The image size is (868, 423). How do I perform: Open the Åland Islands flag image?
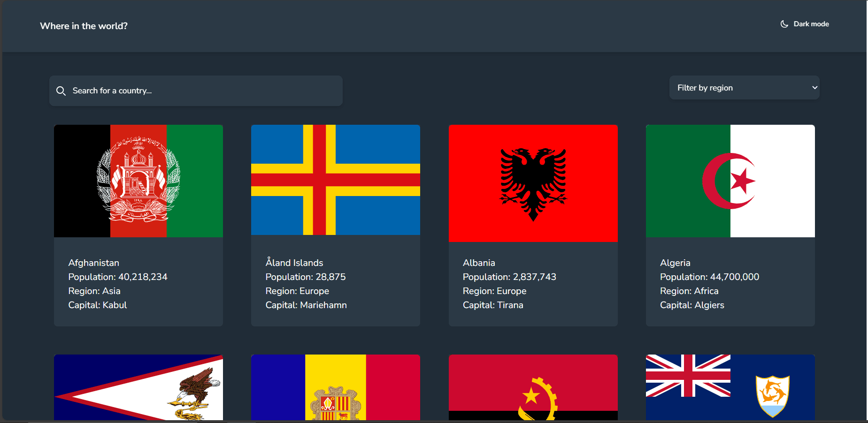click(336, 180)
